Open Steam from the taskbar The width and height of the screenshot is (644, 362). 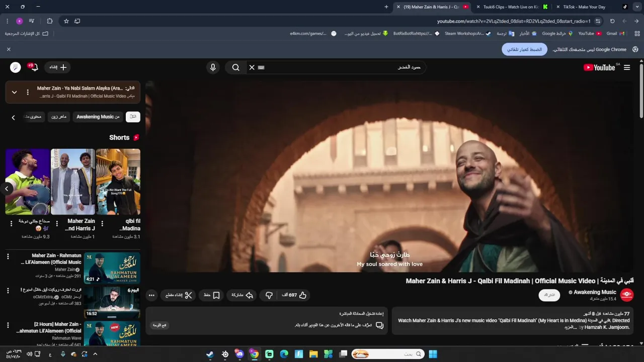[210, 354]
